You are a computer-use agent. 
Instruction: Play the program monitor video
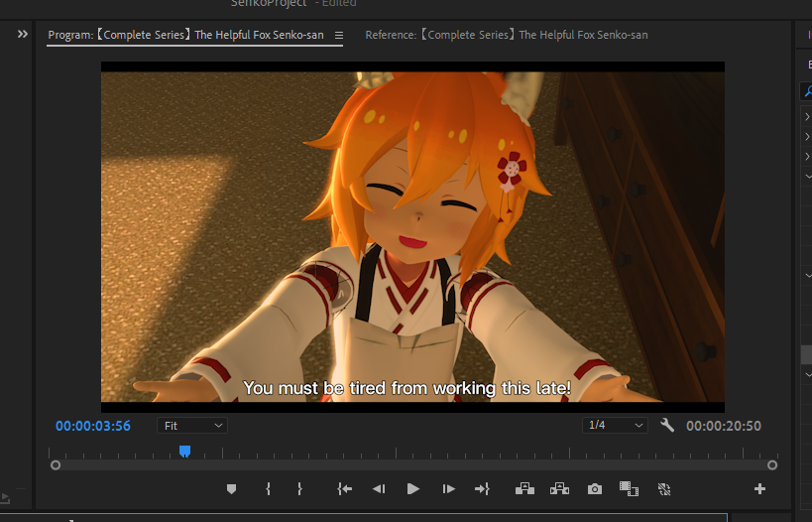tap(412, 489)
